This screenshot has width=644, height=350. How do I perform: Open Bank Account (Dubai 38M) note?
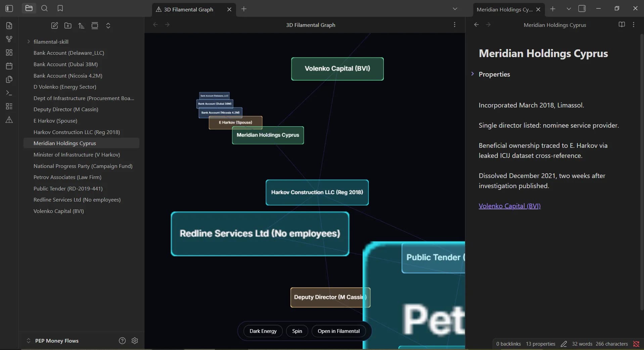tap(81, 64)
